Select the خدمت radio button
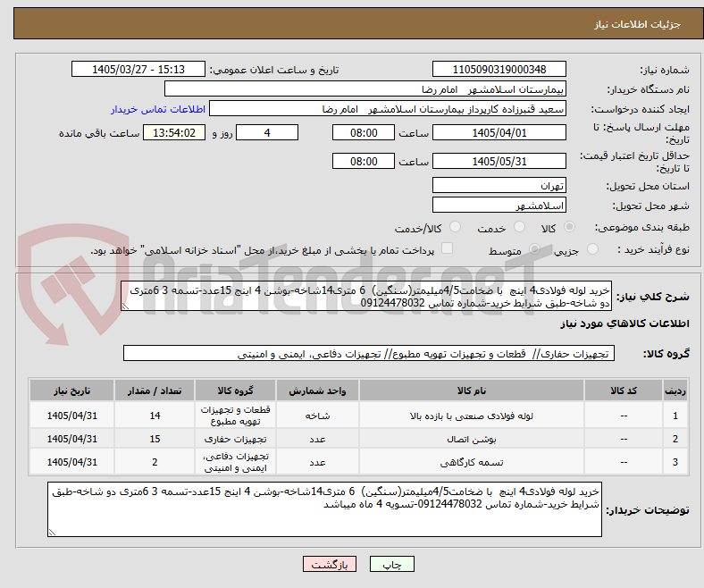The image size is (704, 588). tap(519, 227)
